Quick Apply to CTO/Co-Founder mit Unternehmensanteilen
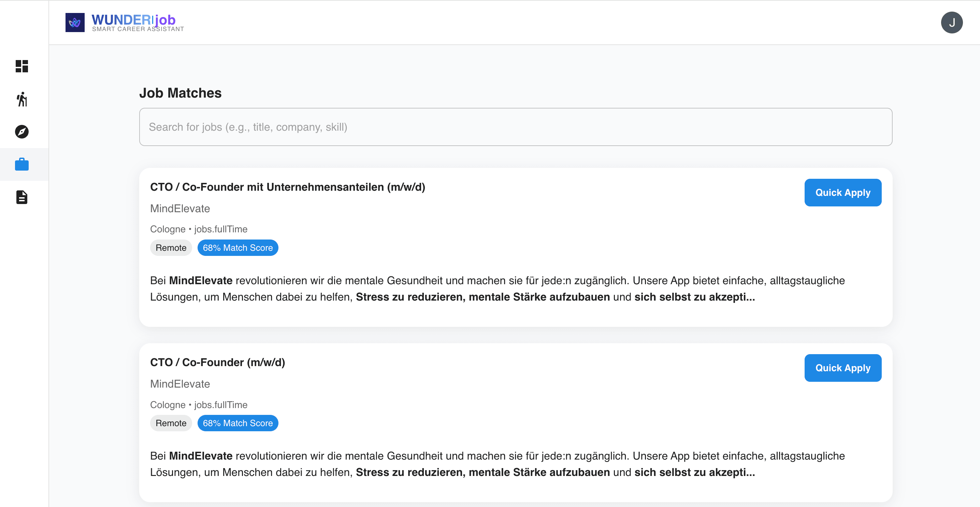 (x=843, y=192)
